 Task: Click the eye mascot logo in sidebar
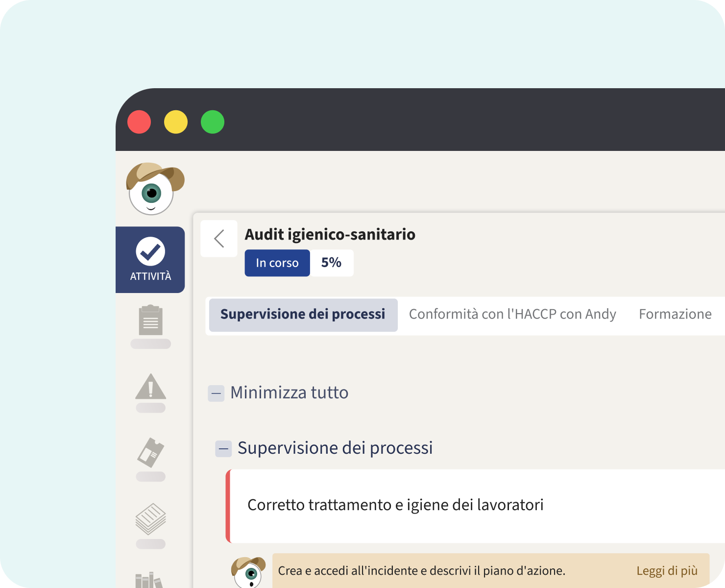point(155,189)
